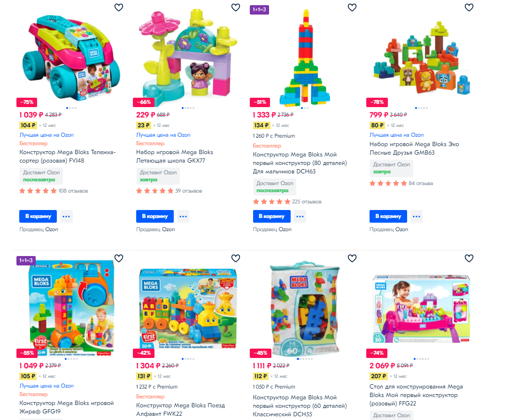This screenshot has height=420, width=509.
Task: Open more options next to Тележка-сортер cart button
Action: click(x=66, y=216)
